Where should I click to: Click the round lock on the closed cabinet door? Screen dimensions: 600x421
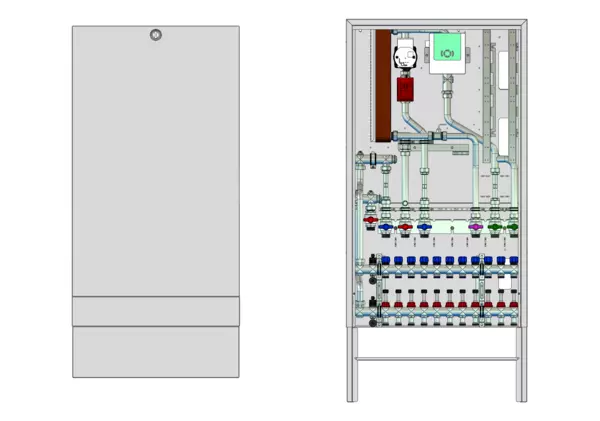[x=155, y=35]
